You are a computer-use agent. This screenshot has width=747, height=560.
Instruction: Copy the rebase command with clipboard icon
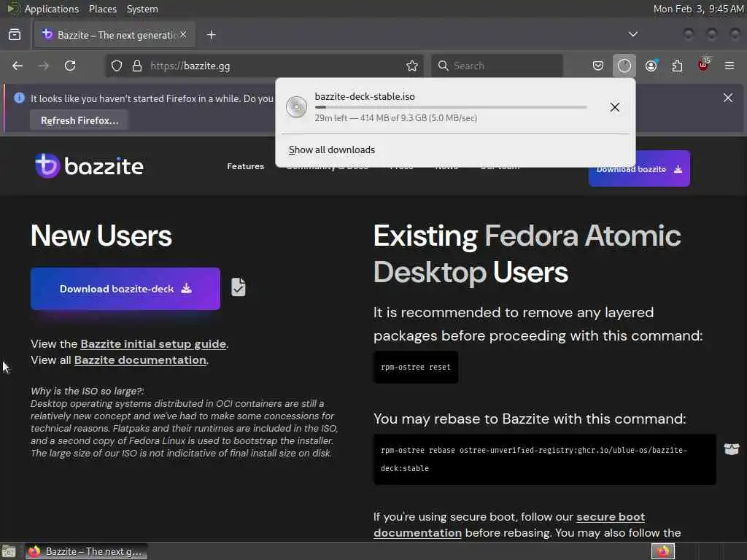pos(732,449)
